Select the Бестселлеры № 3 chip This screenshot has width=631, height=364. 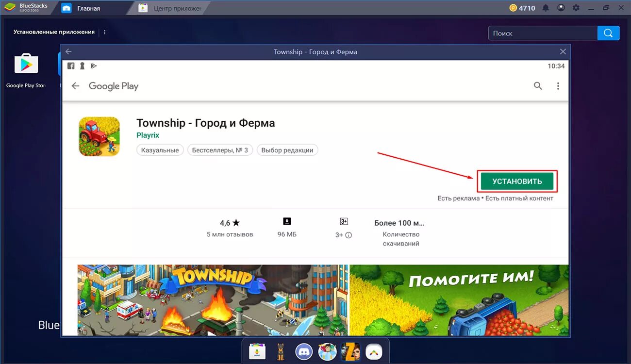tap(220, 150)
